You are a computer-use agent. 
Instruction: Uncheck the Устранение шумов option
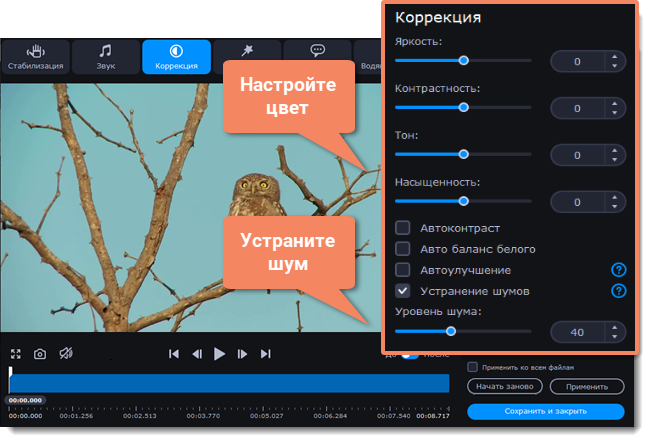[x=403, y=291]
